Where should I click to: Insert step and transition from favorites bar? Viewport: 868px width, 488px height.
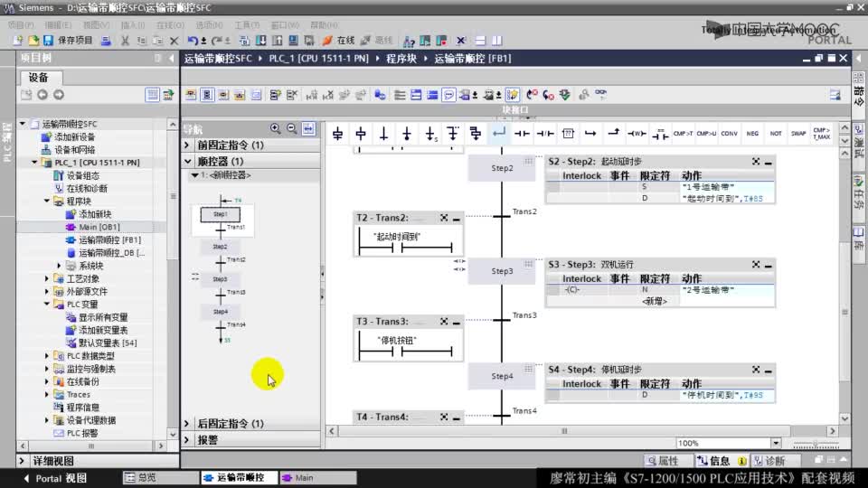point(337,134)
